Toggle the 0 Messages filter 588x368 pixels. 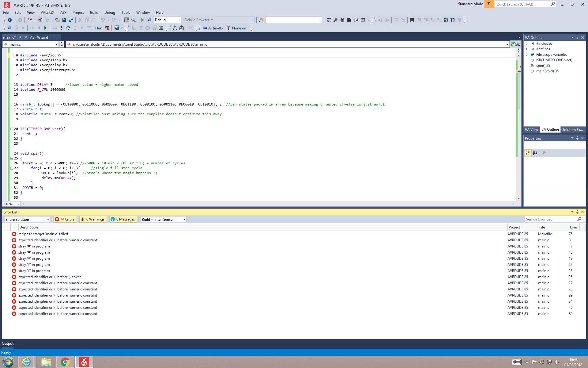[123, 219]
